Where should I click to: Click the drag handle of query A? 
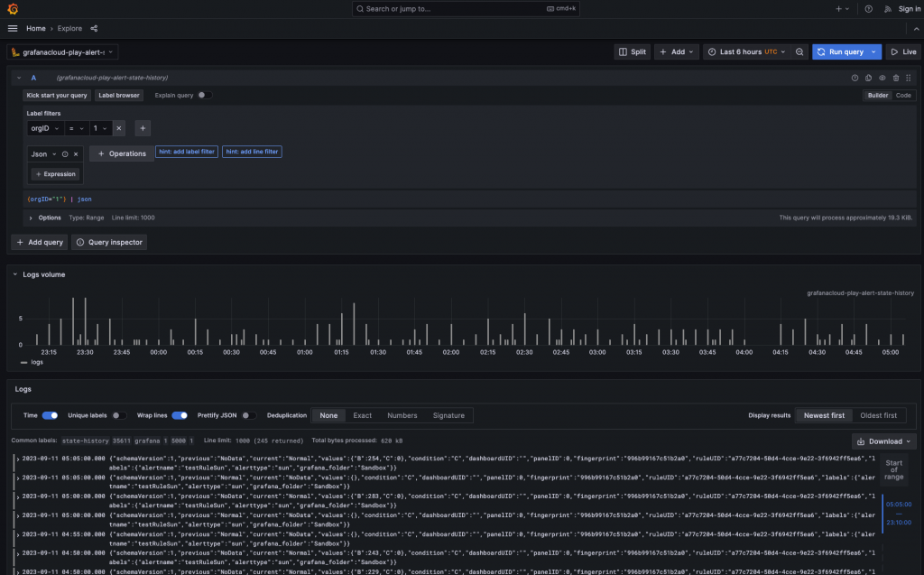pos(908,78)
